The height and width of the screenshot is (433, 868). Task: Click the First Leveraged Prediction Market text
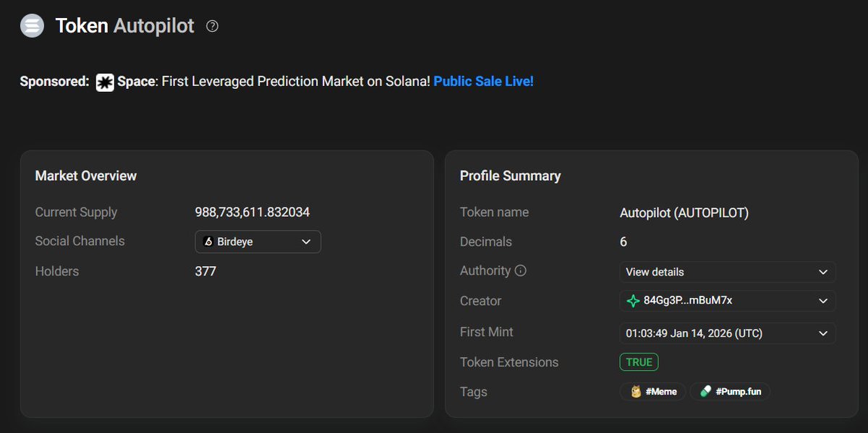(296, 82)
